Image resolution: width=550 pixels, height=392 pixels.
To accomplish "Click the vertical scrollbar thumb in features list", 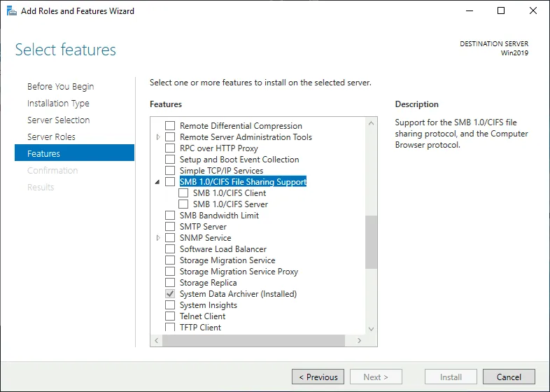I will 371,241.
